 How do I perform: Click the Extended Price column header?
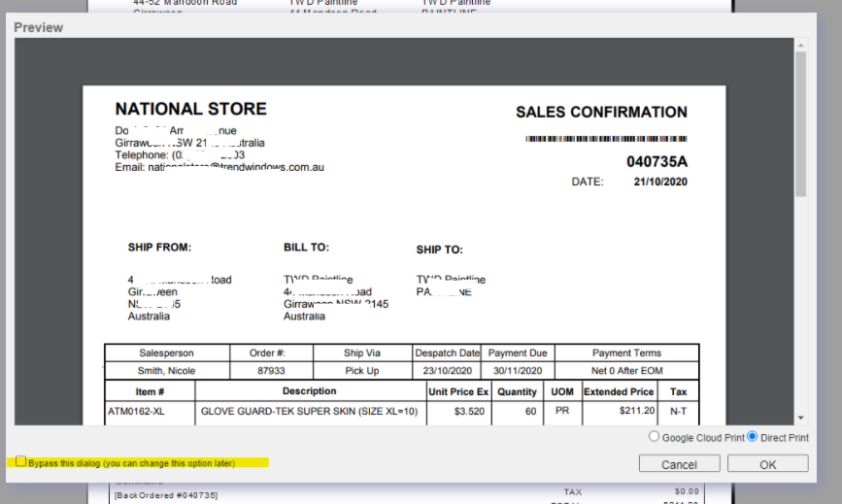pyautogui.click(x=619, y=391)
